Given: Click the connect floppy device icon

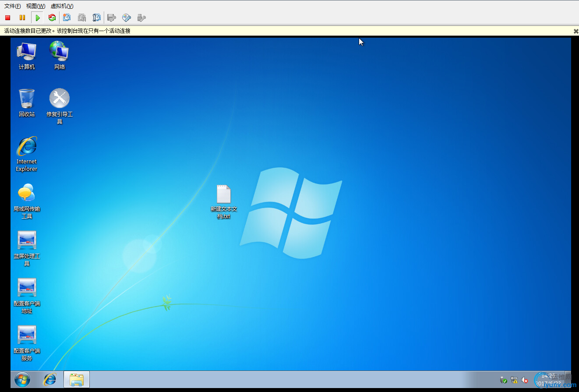Looking at the screenshot, I should [x=112, y=18].
